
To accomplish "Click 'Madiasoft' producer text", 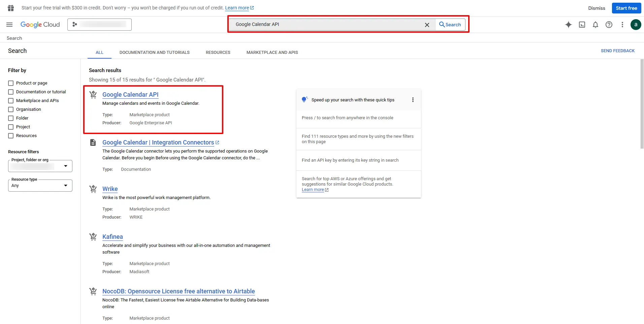I will coord(139,272).
